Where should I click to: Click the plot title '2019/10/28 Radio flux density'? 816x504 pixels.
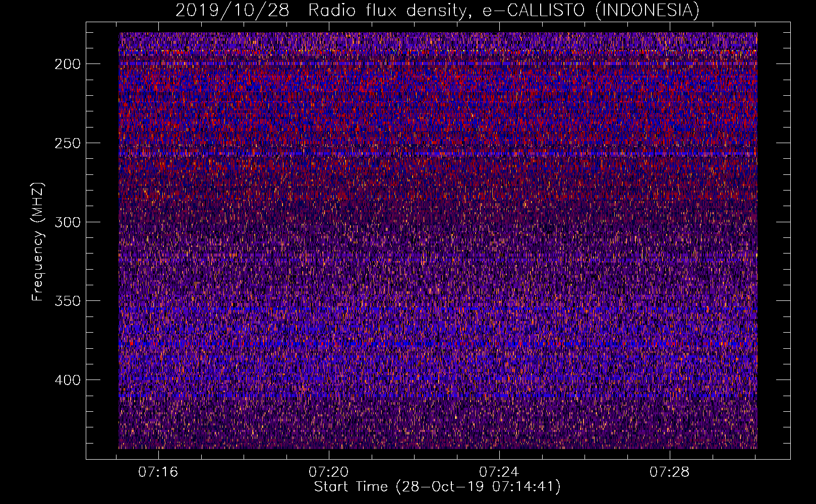pos(437,11)
